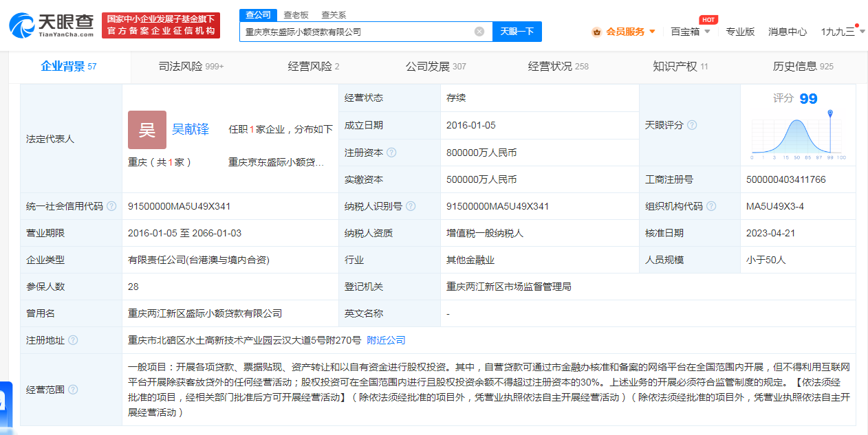Open help icon next to 天眼评分

coord(692,125)
